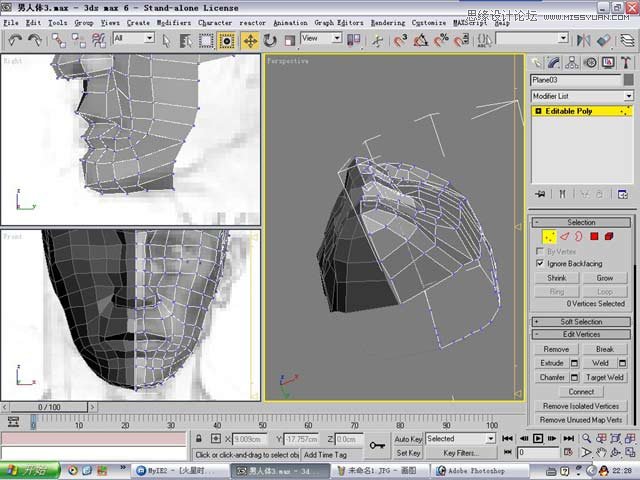Activate the Select and Rotate tool
640x480 pixels.
pos(270,41)
